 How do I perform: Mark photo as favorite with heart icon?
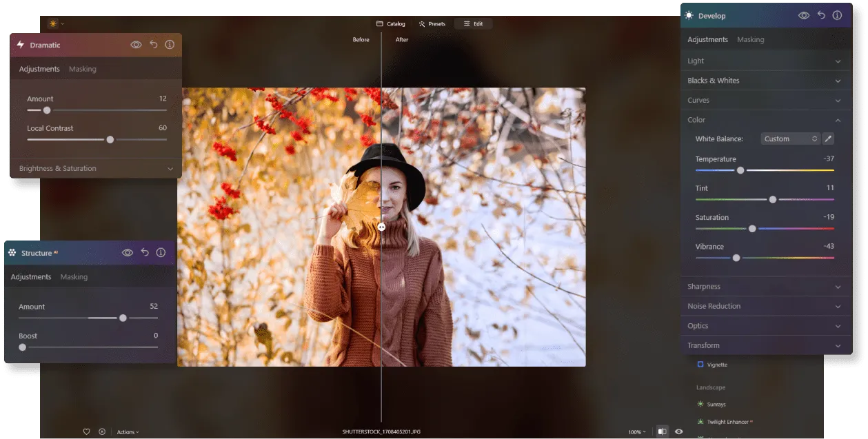(x=86, y=431)
